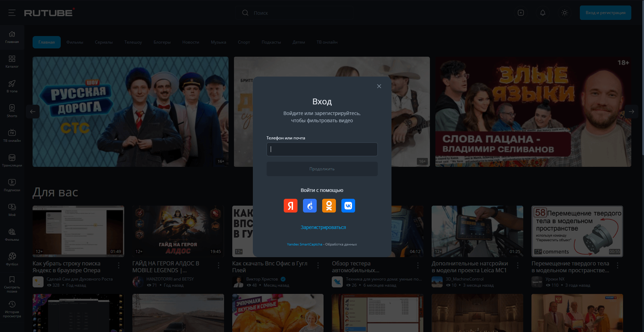Open the АЛДОС hero guide thumbnail
Viewport: 644px width, 332px height.
(178, 231)
